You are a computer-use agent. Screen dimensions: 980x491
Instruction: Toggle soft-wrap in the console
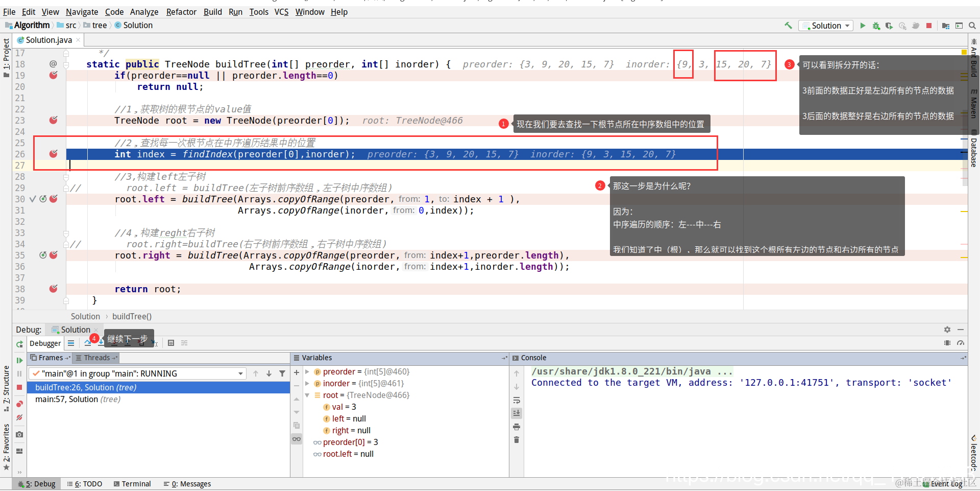tap(517, 400)
